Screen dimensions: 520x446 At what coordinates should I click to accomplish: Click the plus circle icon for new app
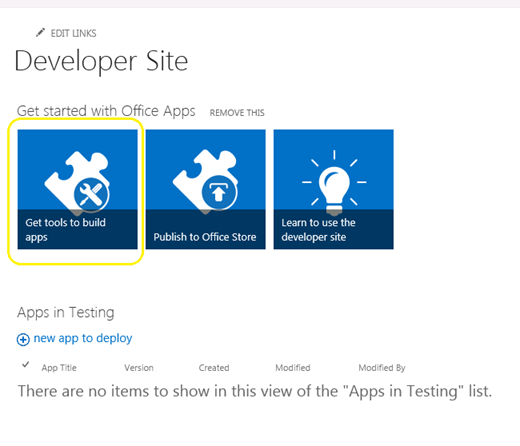[23, 339]
